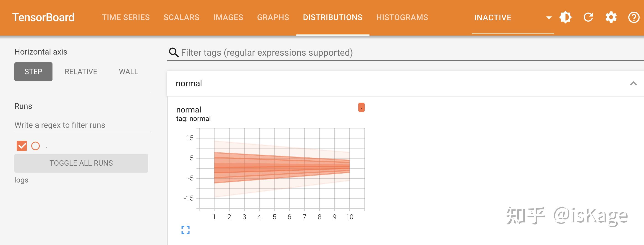Switch to the HISTOGRAMS tab

[x=402, y=17]
